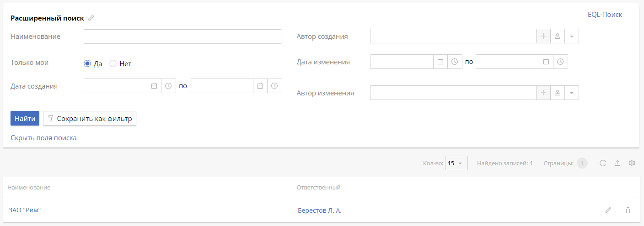
Task: Open table settings gear
Action: [632, 163]
